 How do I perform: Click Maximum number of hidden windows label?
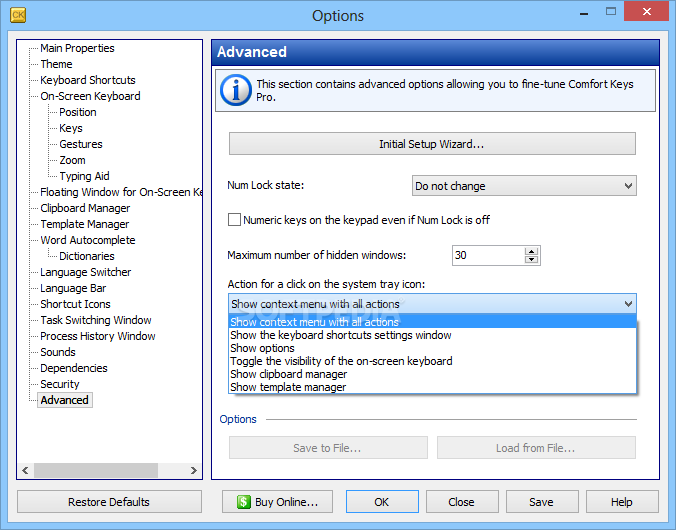coord(316,255)
